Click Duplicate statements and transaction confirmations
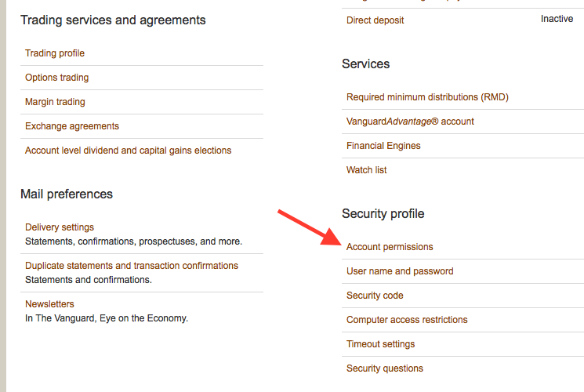The width and height of the screenshot is (584, 392). pos(132,266)
